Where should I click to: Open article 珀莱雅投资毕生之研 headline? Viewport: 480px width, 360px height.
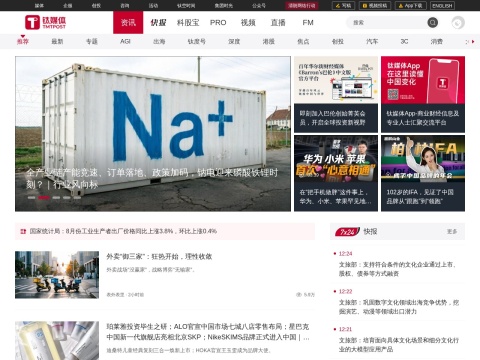point(208,332)
